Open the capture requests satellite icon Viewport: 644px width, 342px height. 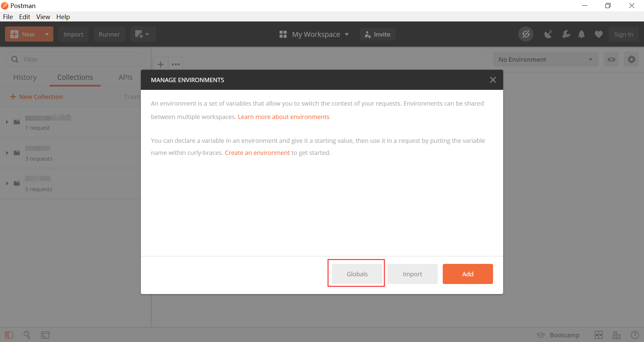(x=548, y=34)
